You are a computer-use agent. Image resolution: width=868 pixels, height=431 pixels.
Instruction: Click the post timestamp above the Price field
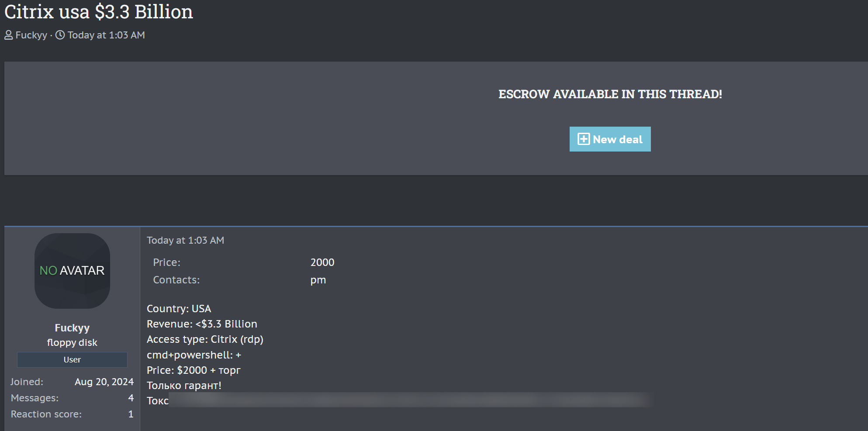[185, 240]
